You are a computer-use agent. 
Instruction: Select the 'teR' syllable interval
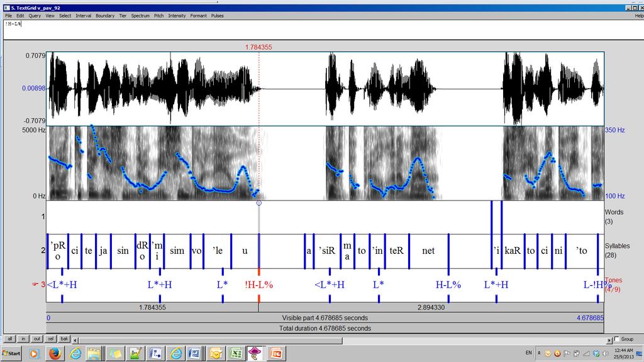click(396, 251)
